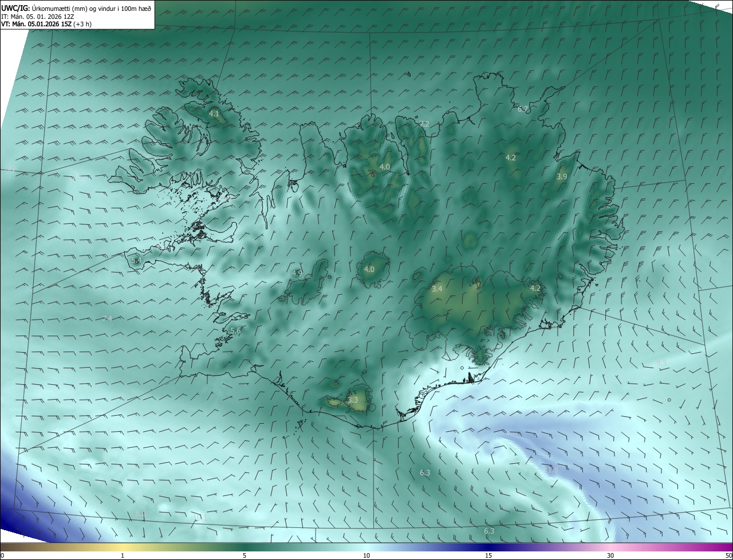Click the 4.1 value on the Westfjords
Screen dimensions: 733x560
point(214,114)
